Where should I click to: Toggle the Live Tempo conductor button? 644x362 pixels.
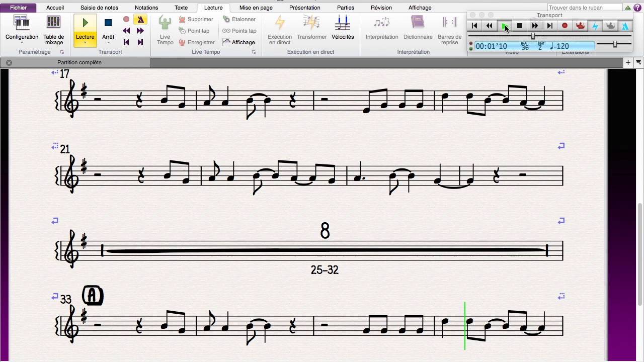165,30
